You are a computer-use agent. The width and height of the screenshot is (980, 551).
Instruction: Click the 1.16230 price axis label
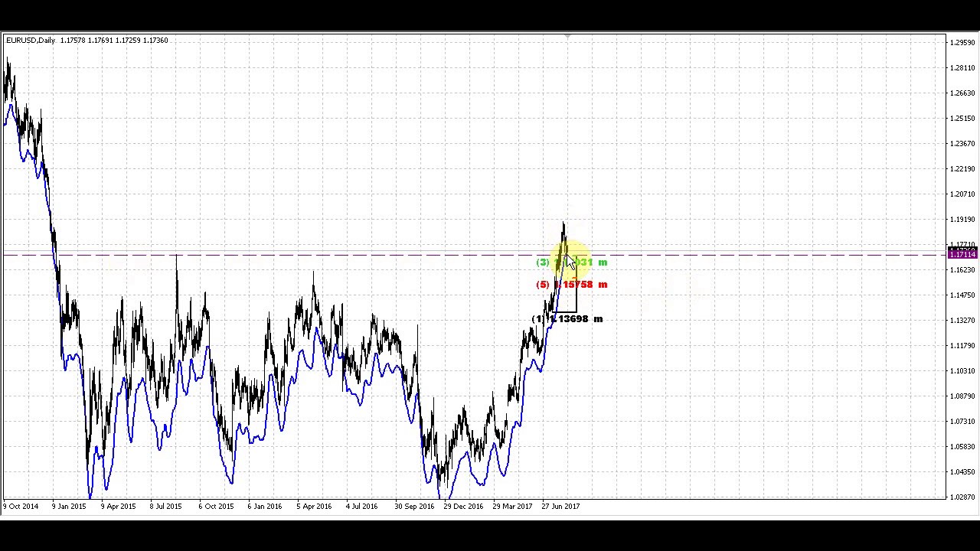pyautogui.click(x=962, y=270)
